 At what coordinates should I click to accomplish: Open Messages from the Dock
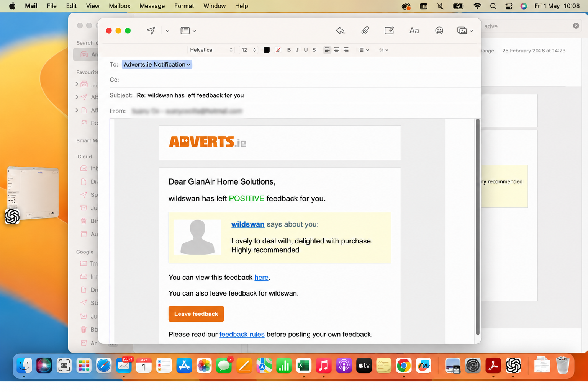[224, 366]
